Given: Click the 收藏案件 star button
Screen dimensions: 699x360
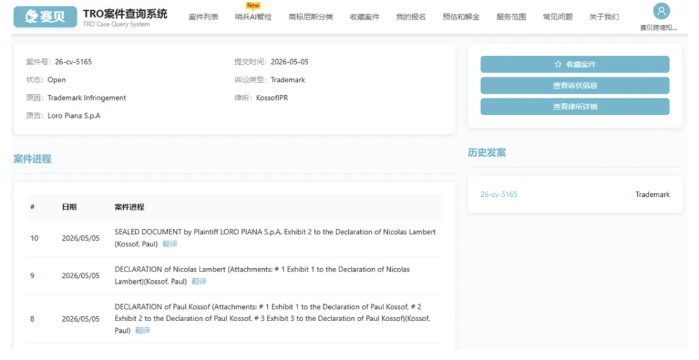Looking at the screenshot, I should click(575, 64).
